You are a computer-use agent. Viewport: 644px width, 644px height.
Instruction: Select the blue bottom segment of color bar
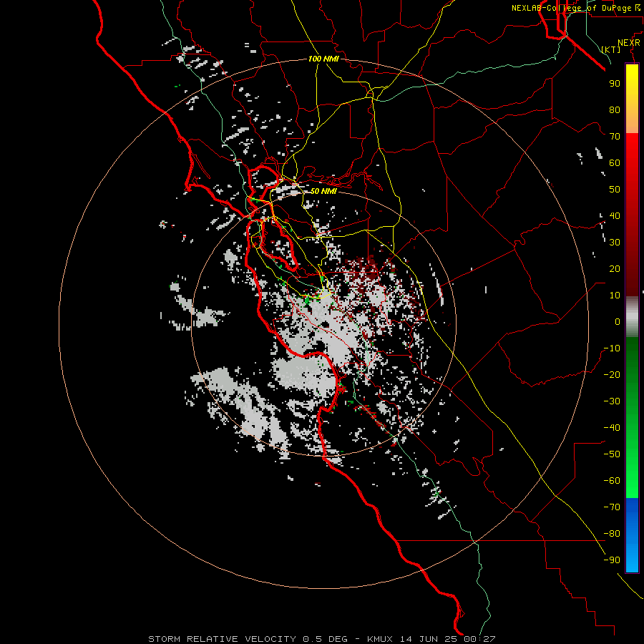[x=632, y=535]
